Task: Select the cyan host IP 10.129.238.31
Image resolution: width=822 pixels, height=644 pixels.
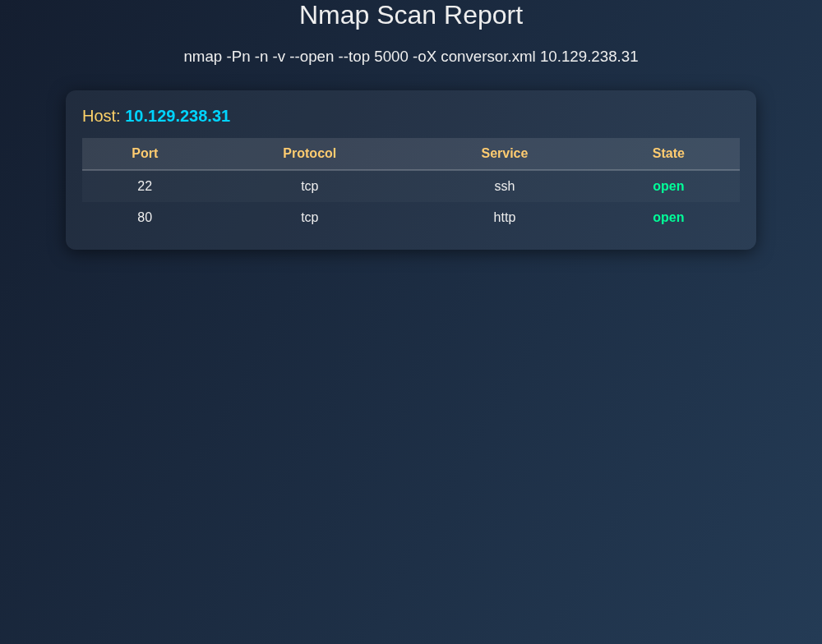Action: 178,116
